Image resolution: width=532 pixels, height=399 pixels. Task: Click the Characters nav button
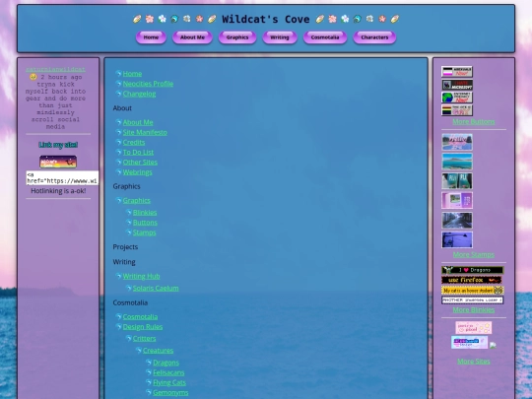click(x=374, y=37)
